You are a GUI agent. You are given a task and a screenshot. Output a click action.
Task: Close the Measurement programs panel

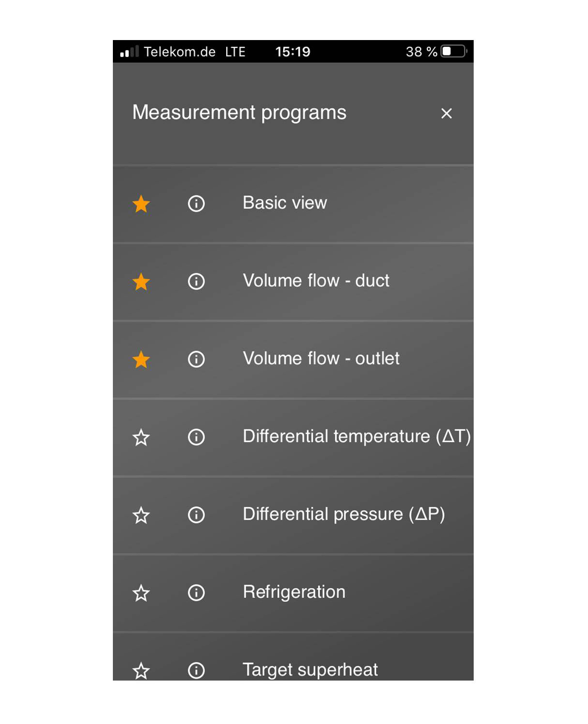pyautogui.click(x=447, y=113)
